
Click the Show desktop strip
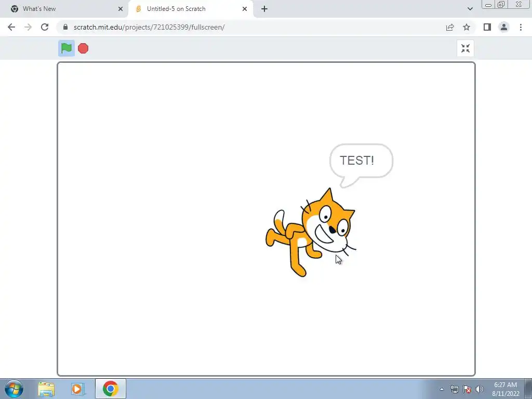point(528,389)
